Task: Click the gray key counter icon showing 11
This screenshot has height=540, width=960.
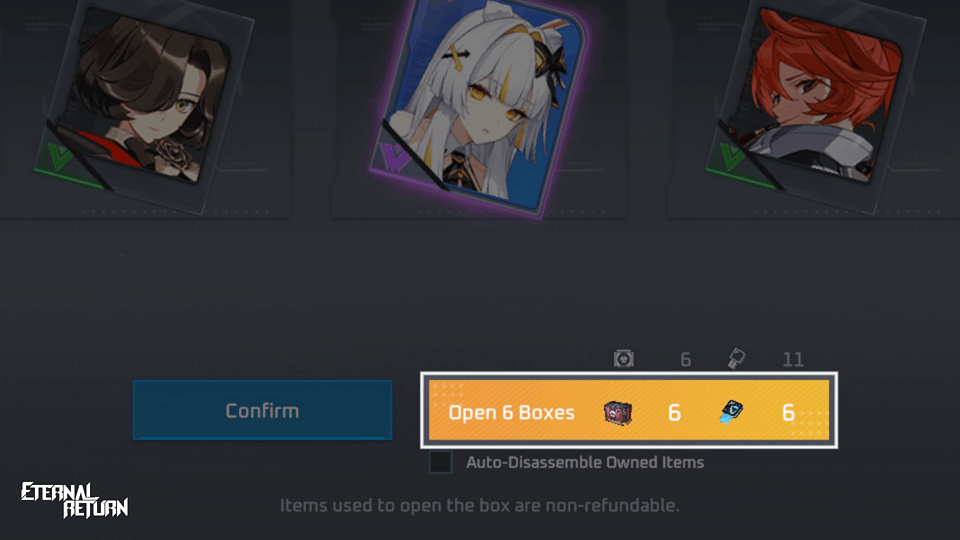Action: pyautogui.click(x=736, y=359)
